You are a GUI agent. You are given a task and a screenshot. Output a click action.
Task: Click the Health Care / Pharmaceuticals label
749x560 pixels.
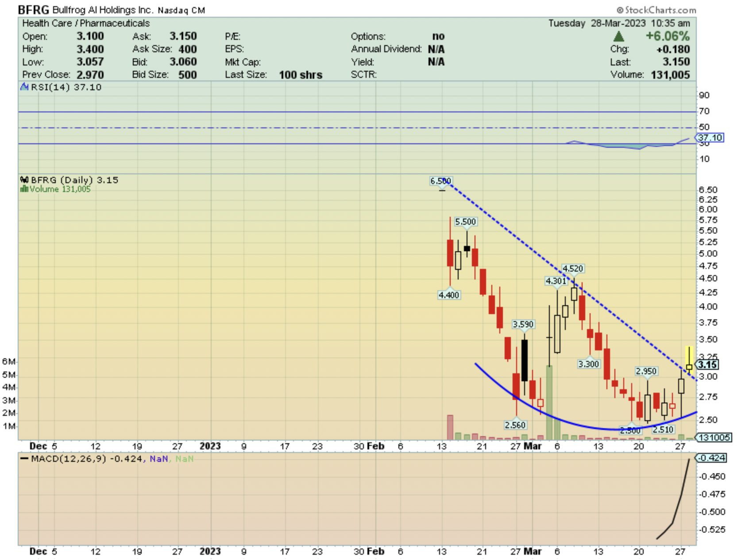86,23
